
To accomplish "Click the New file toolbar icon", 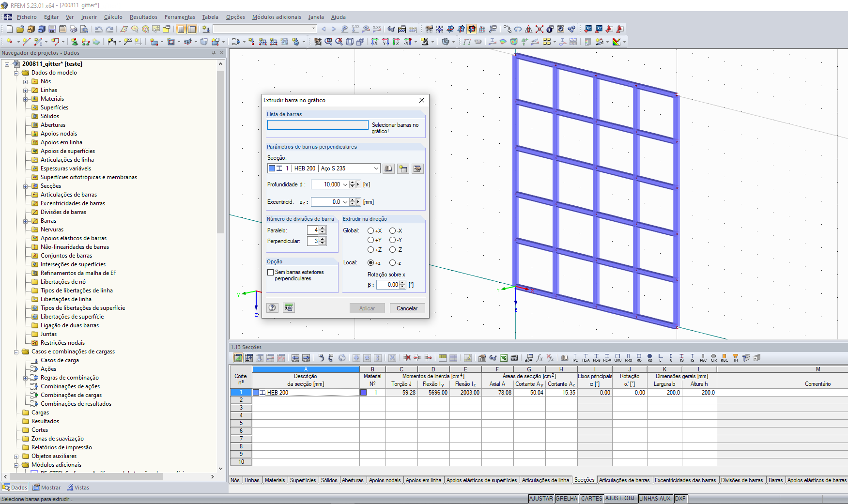I will pos(10,29).
